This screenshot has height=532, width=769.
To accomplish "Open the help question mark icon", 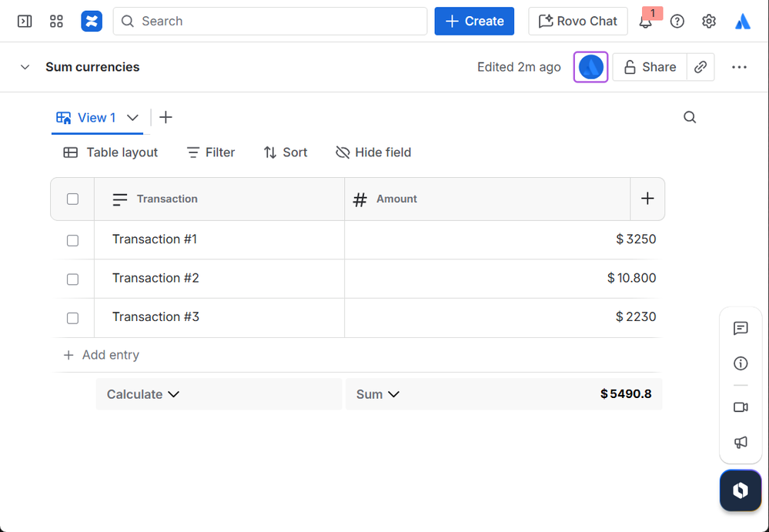I will coord(677,21).
